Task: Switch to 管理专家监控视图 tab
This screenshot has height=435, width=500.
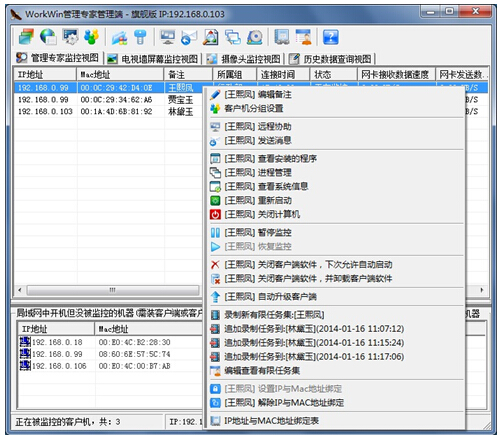Action: 59,58
